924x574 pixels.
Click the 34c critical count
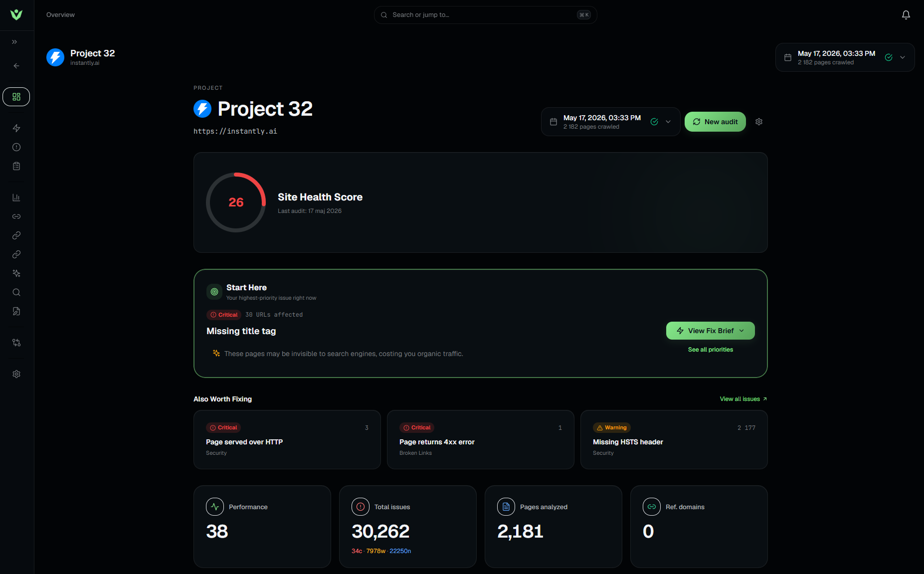(357, 551)
